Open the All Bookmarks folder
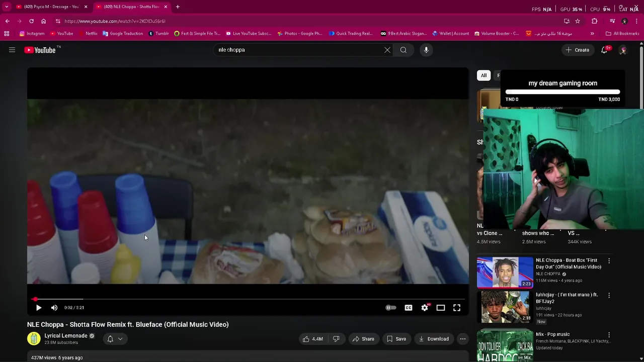 (622, 34)
